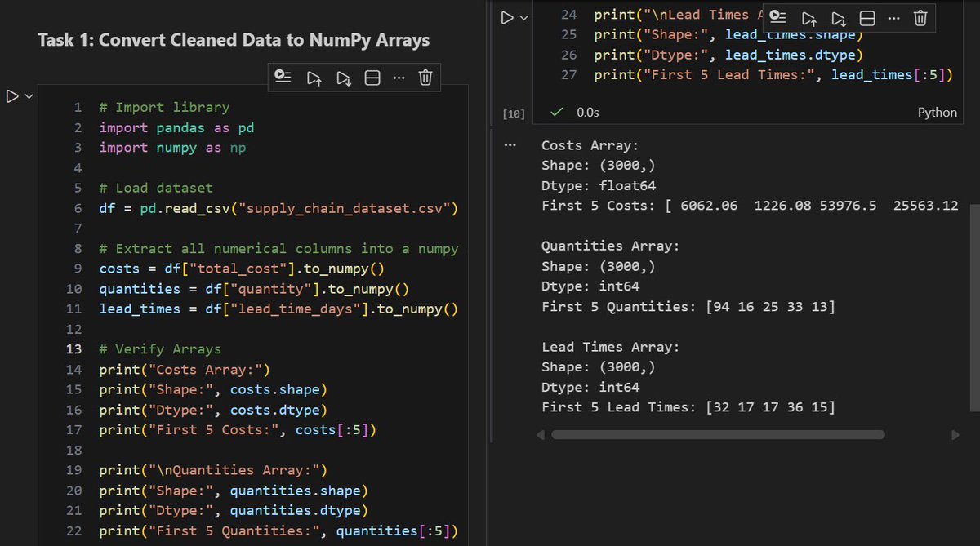
Task: Click the print lead_times[:5] code line
Action: click(773, 75)
